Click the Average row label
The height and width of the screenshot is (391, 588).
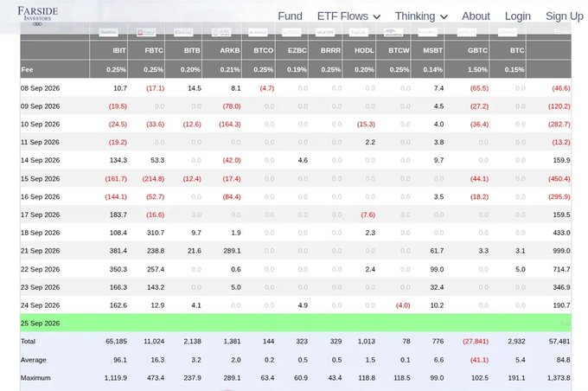(33, 360)
